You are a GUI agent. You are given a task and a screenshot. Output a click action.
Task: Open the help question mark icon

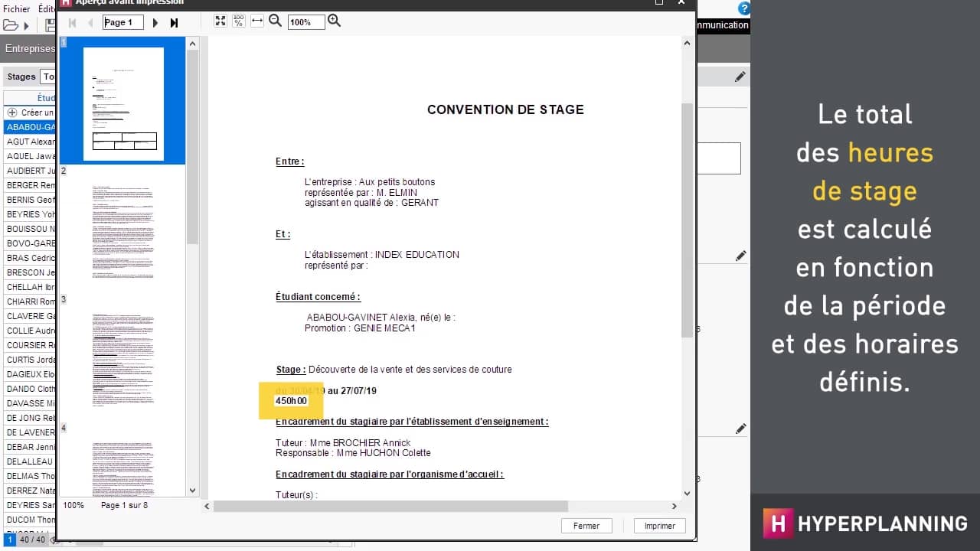(x=743, y=9)
